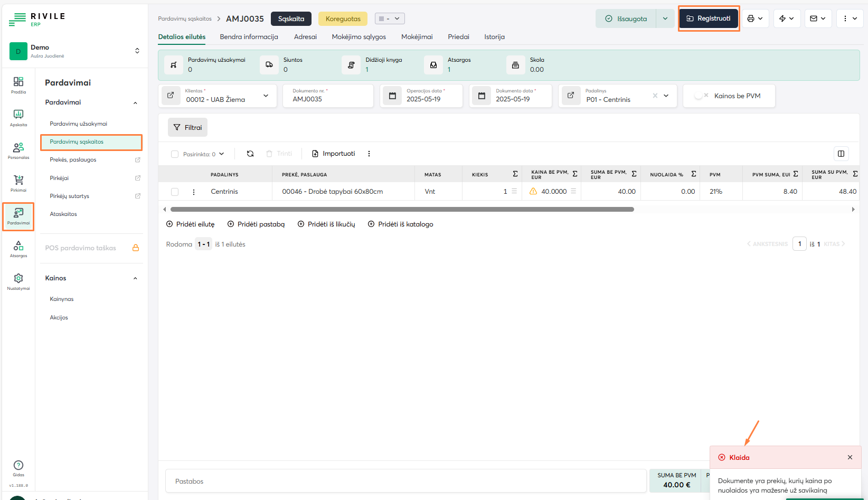Toggle the Kainos be PVM switch
The height and width of the screenshot is (500, 868).
(x=701, y=96)
